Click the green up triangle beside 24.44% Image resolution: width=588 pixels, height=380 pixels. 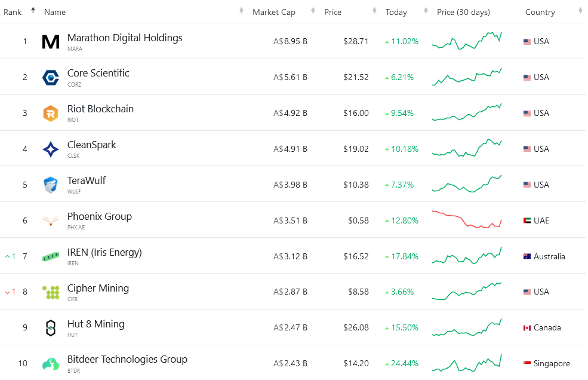pyautogui.click(x=387, y=364)
